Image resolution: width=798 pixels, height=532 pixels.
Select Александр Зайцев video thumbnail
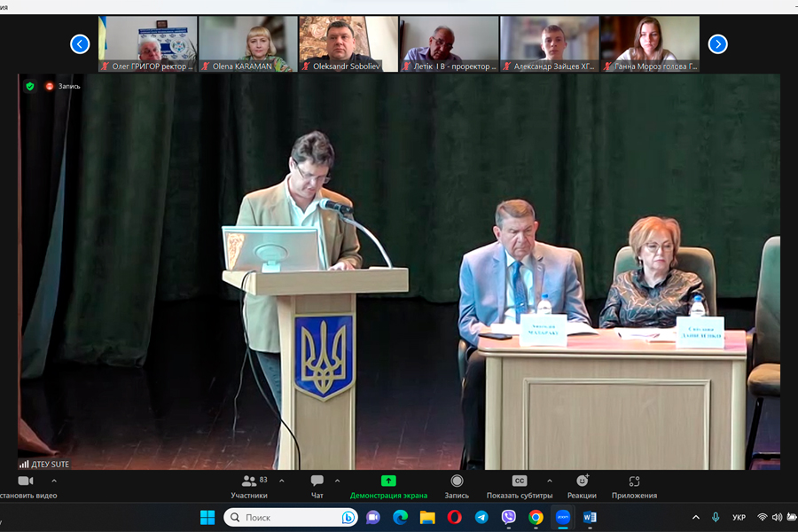pyautogui.click(x=550, y=43)
